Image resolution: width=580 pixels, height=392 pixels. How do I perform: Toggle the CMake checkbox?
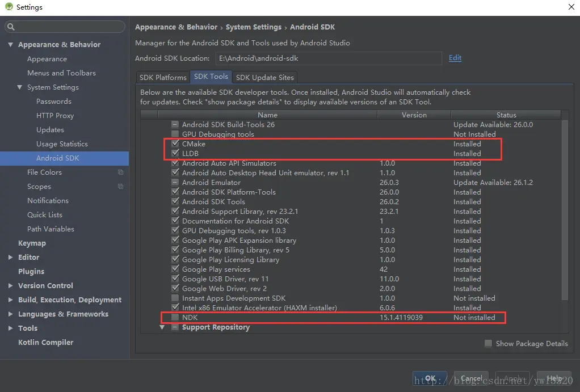click(175, 144)
